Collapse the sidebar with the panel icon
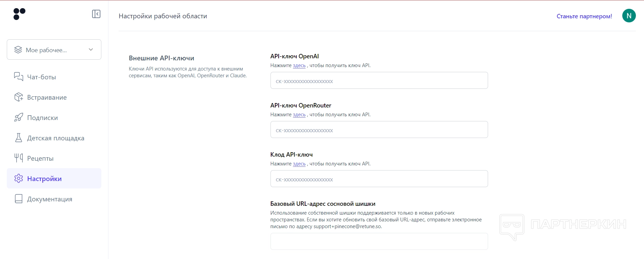This screenshot has height=259, width=644. point(96,14)
